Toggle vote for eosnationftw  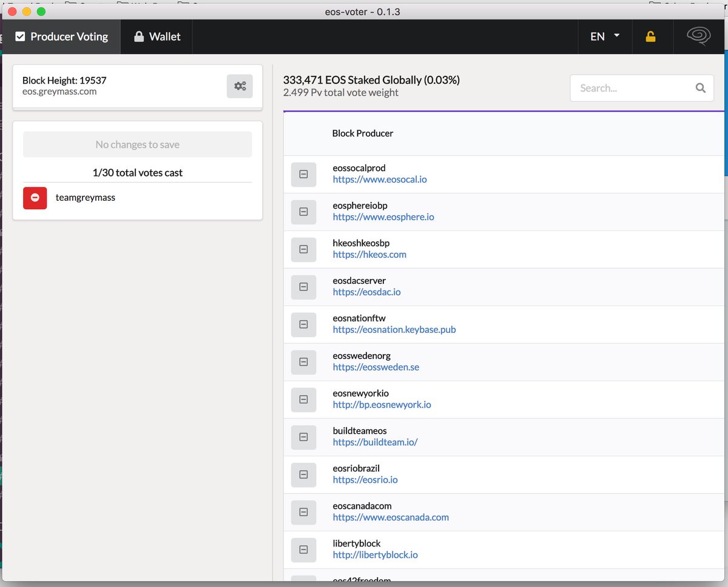point(303,324)
